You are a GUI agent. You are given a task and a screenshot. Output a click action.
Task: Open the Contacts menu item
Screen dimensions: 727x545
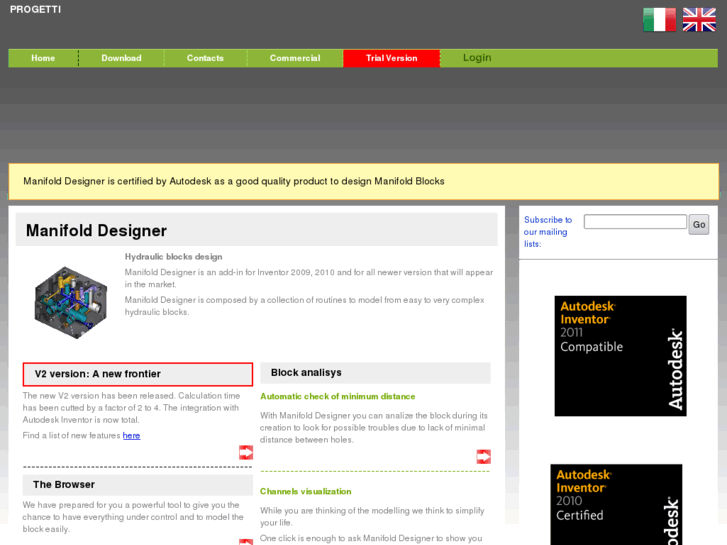[x=205, y=58]
